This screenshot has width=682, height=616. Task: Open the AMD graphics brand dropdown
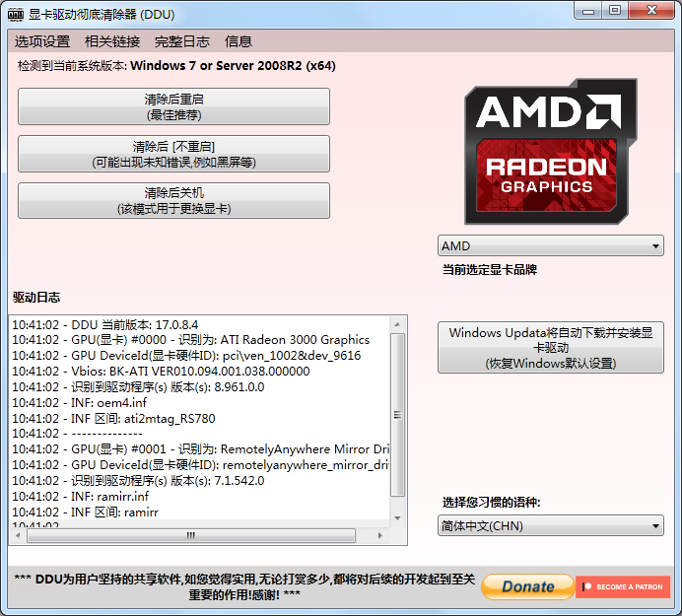pyautogui.click(x=551, y=245)
